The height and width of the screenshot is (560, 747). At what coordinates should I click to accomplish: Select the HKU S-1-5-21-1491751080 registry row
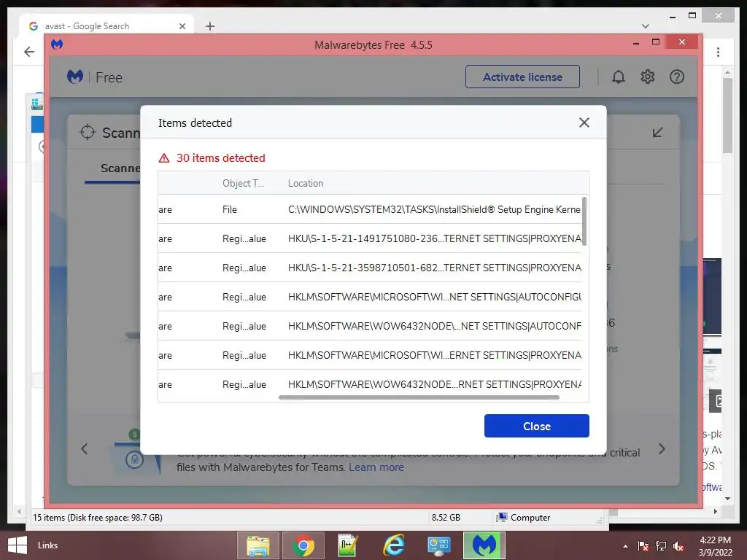pyautogui.click(x=370, y=238)
